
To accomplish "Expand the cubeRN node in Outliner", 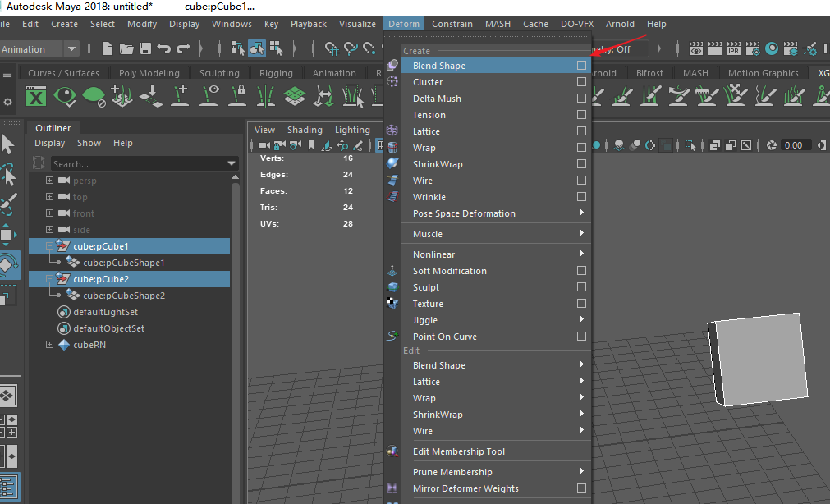I will point(50,345).
